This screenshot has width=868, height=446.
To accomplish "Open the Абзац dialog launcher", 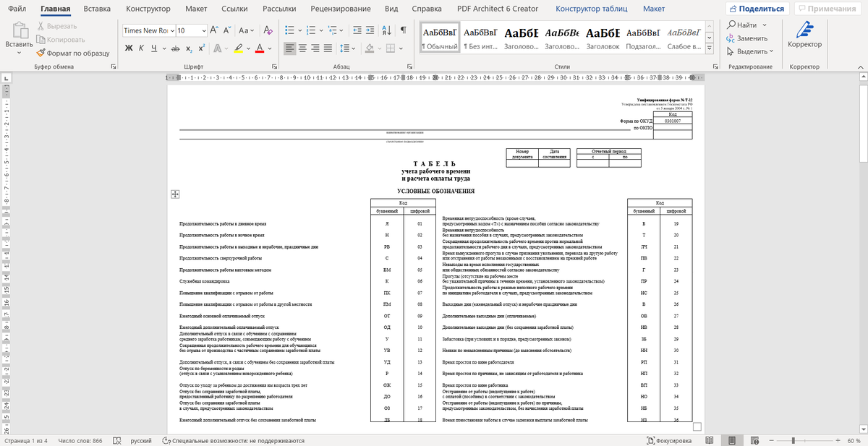I will pos(409,67).
